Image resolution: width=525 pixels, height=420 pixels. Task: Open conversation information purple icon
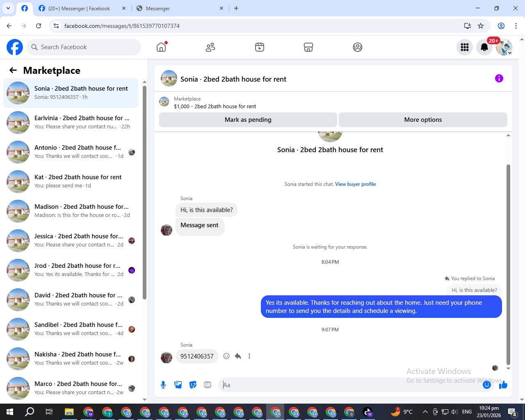(x=499, y=78)
